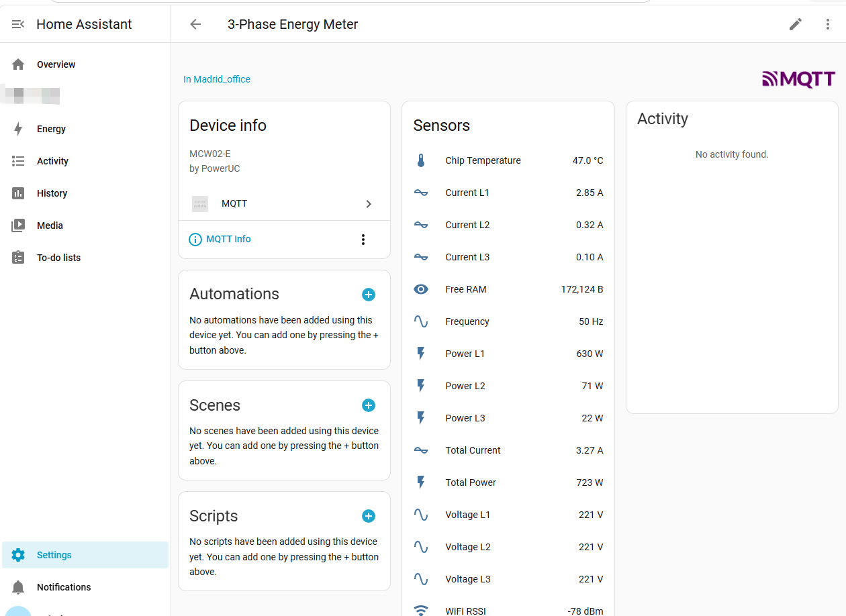Open the In Madrid_office area link
Image resolution: width=846 pixels, height=616 pixels.
[x=217, y=79]
